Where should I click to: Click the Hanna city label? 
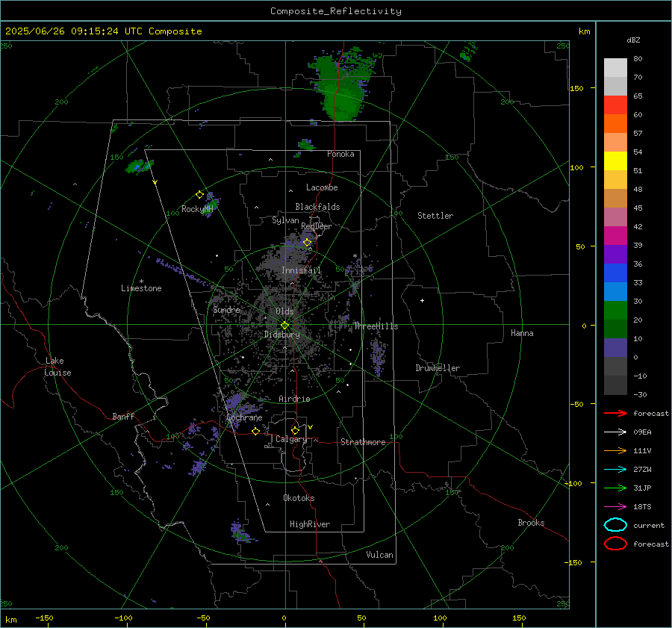click(522, 333)
